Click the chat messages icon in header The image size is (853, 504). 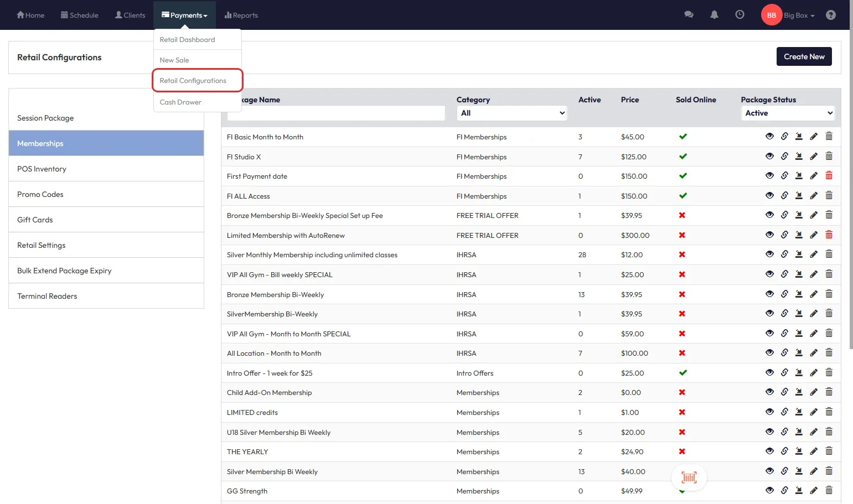tap(689, 15)
